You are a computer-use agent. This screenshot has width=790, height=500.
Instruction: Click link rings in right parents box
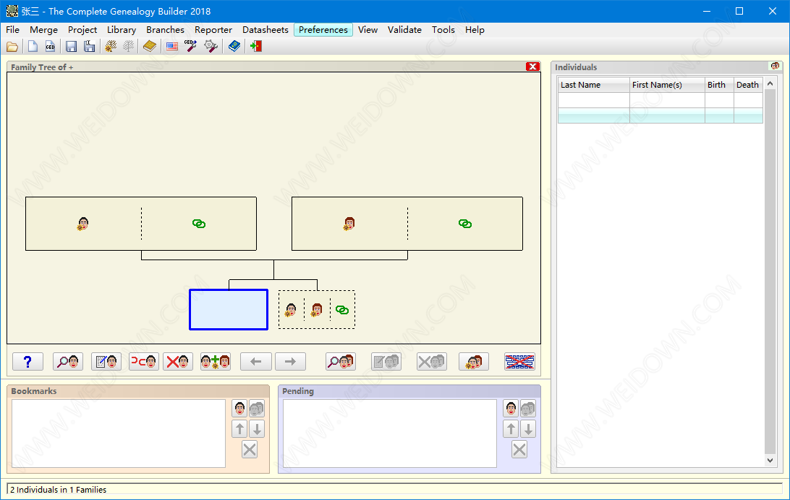(465, 223)
